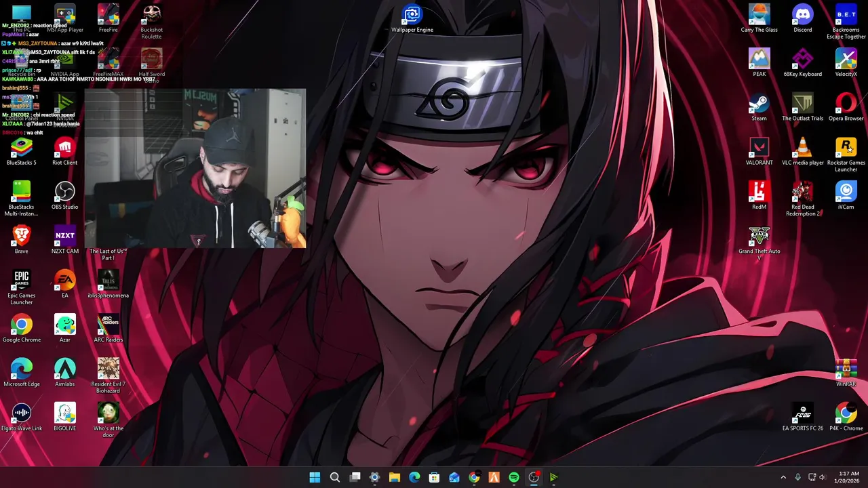Open Settings from the taskbar
Screen dimensions: 868x488
point(374,477)
